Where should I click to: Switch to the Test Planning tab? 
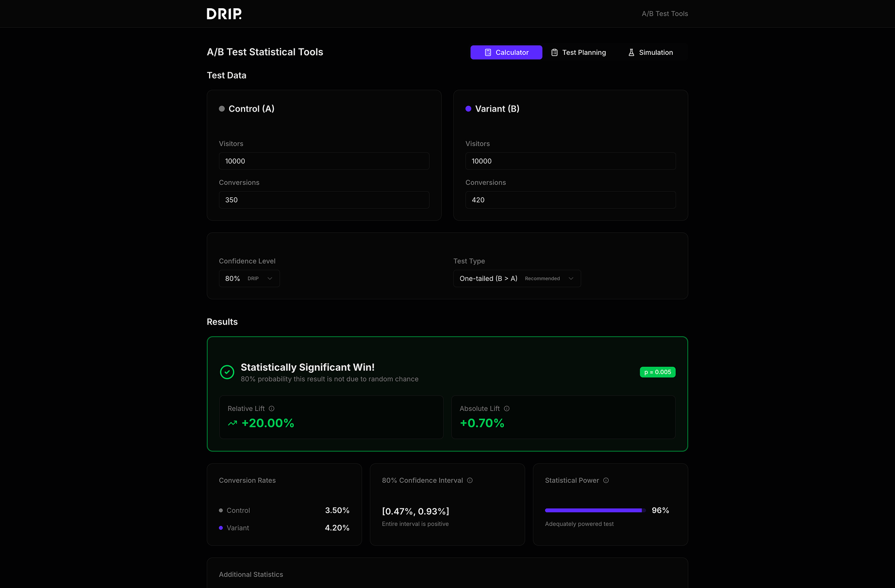tap(579, 52)
